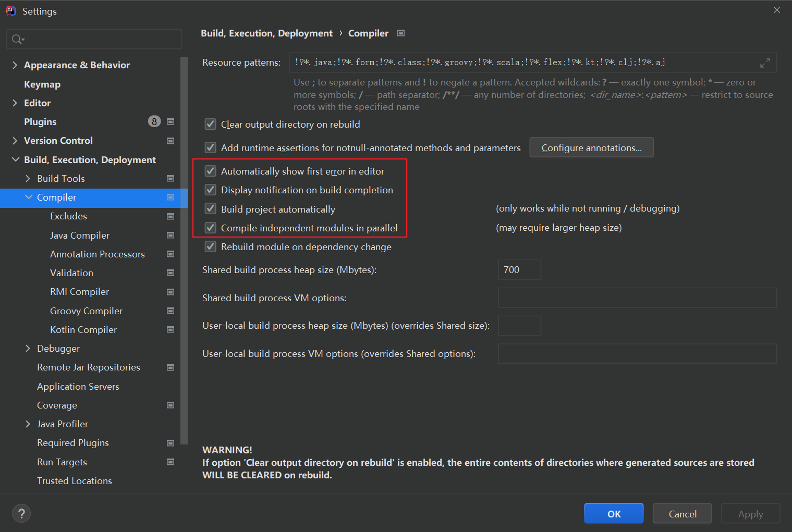The width and height of the screenshot is (792, 532).
Task: Click the User-local build process VM options field
Action: click(638, 354)
